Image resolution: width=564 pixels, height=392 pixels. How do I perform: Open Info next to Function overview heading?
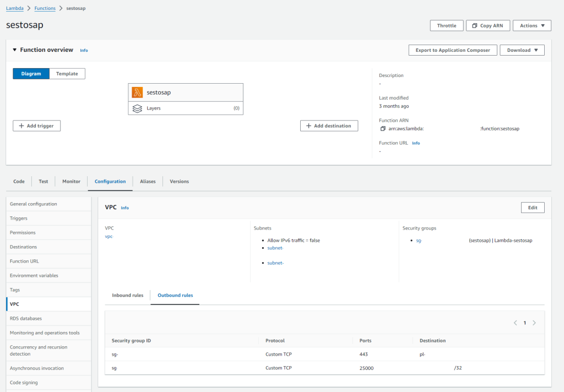(84, 50)
